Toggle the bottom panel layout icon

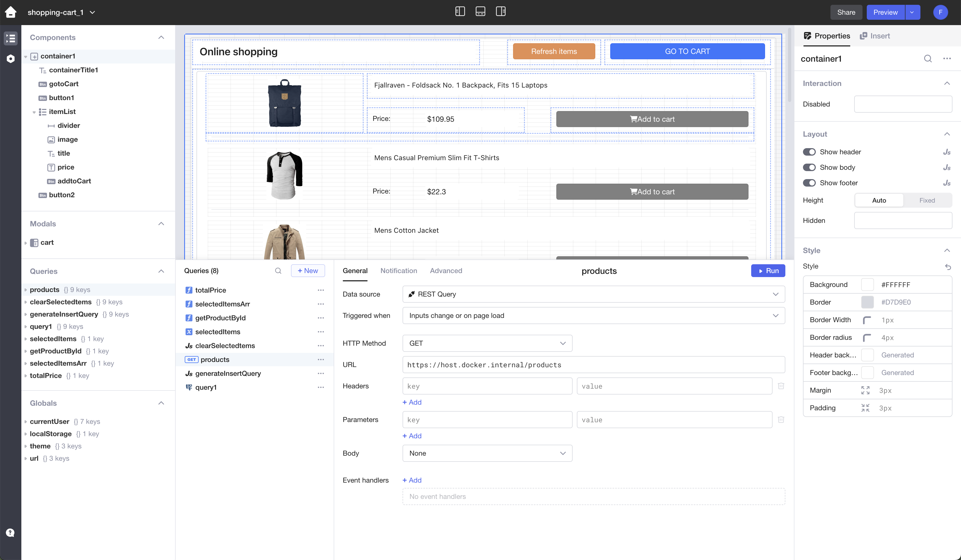[x=480, y=11]
